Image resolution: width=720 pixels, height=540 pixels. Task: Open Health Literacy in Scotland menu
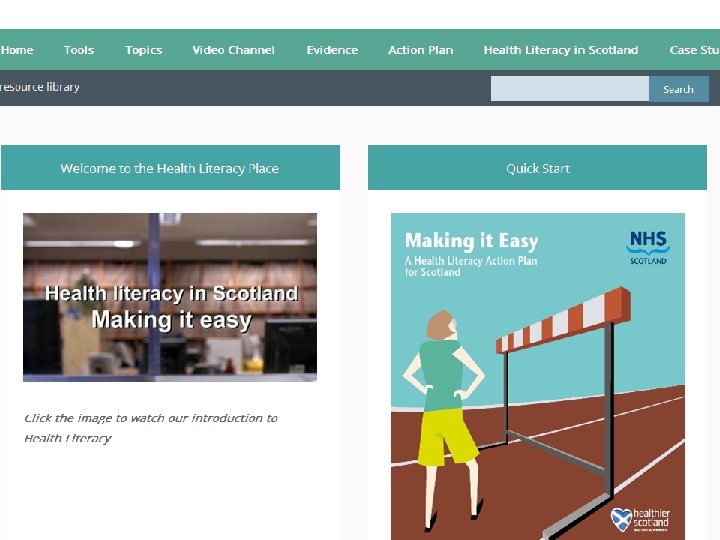561,50
